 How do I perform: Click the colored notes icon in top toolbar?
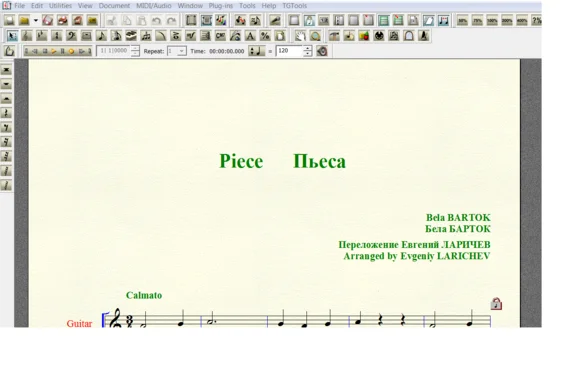(221, 20)
